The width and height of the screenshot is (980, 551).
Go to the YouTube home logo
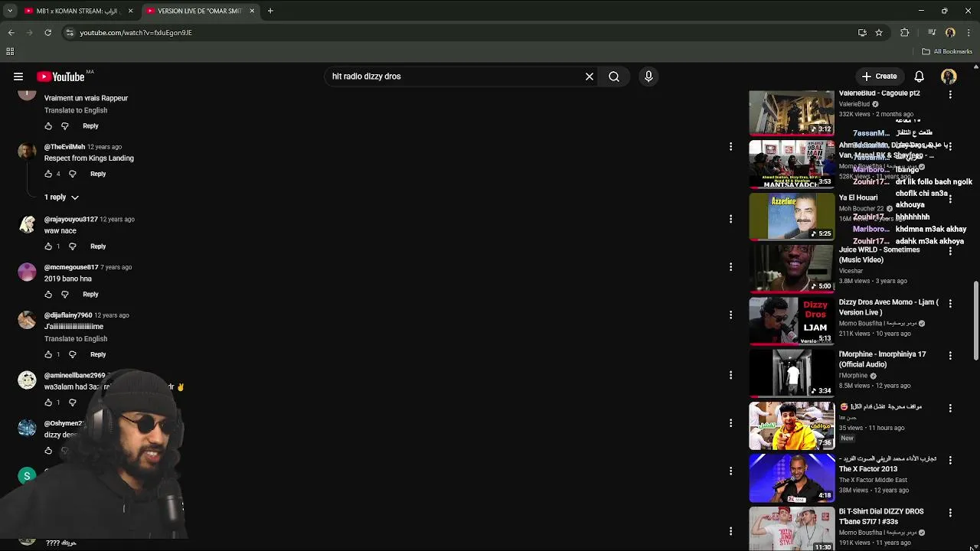coord(60,77)
